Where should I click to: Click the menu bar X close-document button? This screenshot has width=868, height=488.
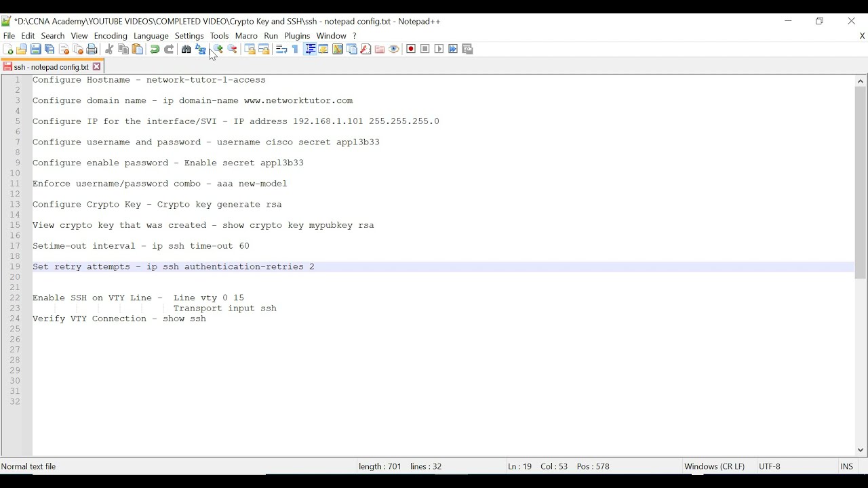pos(862,36)
